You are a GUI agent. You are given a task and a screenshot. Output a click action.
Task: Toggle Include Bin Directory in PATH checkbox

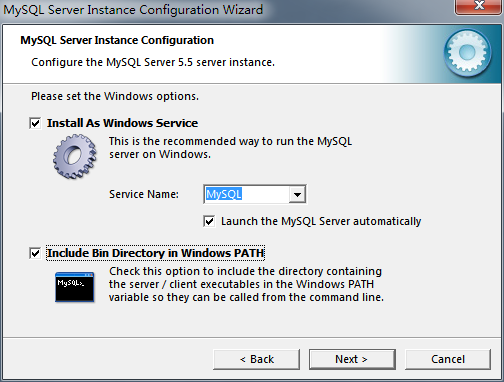[35, 253]
